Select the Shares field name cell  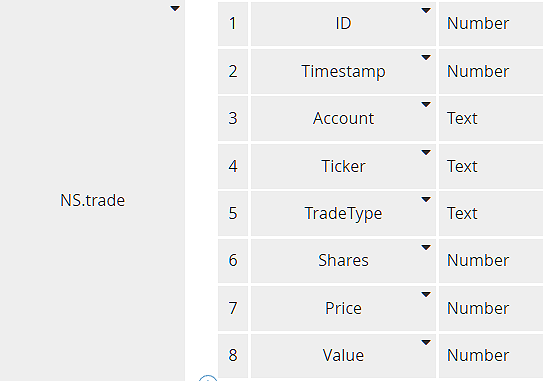(343, 260)
